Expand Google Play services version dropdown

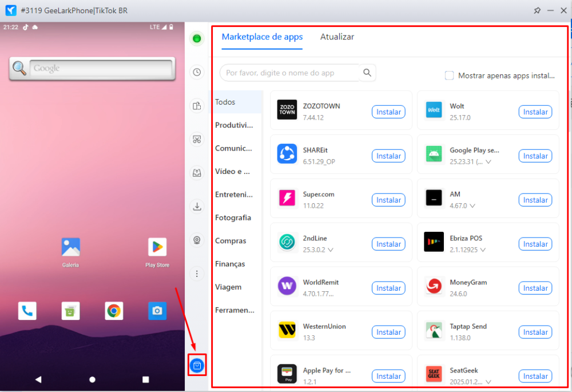pos(488,162)
